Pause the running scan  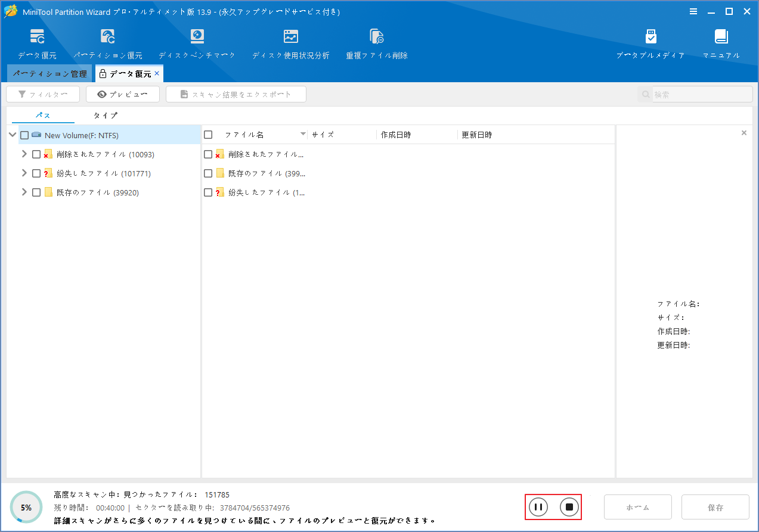click(x=538, y=507)
